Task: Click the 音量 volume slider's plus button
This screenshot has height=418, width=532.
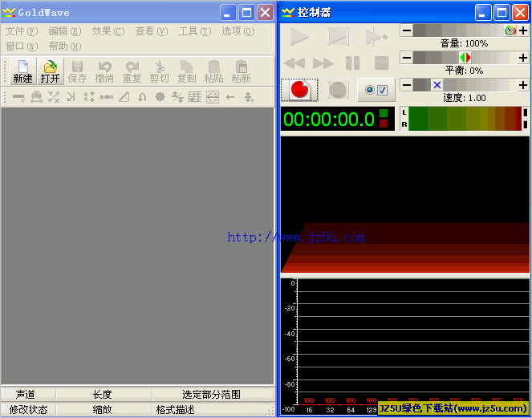Action: coord(523,30)
